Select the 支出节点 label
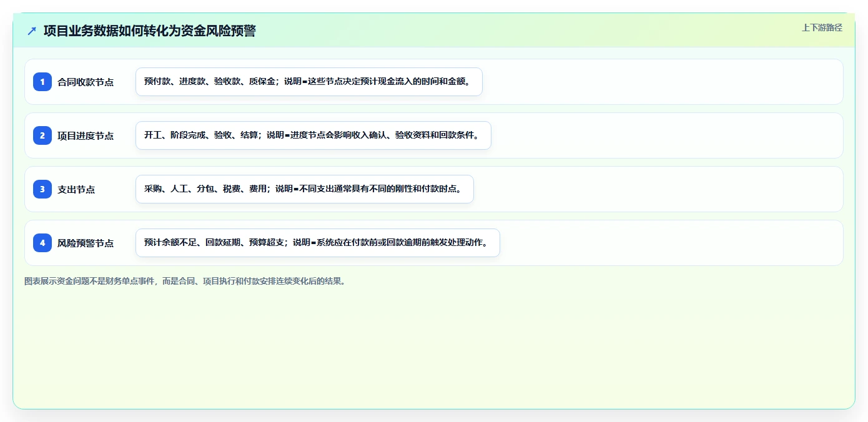This screenshot has width=868, height=422. click(76, 189)
